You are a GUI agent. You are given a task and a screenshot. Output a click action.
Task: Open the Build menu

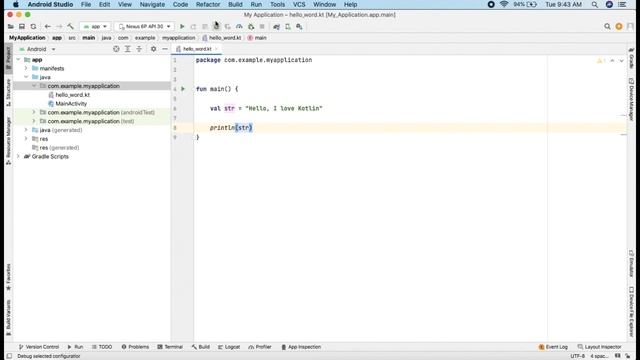pyautogui.click(x=235, y=4)
